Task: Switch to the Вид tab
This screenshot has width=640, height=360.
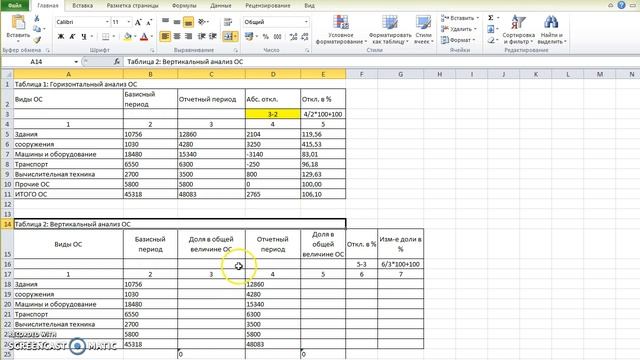Action: point(309,6)
